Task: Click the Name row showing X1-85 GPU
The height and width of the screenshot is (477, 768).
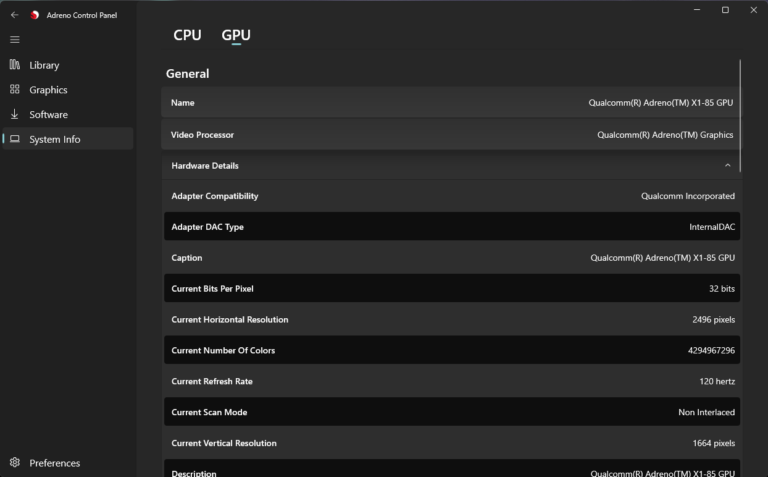Action: click(x=452, y=103)
